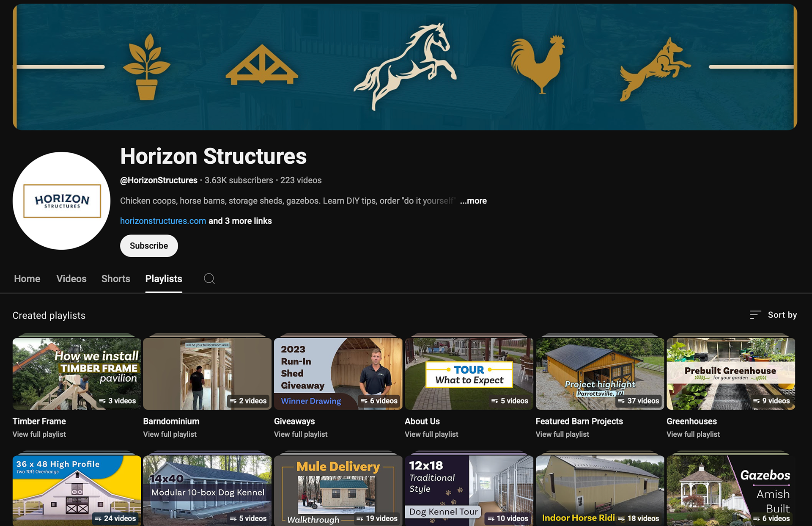
Task: Click the Gazebos Amish Built thumbnail
Action: pyautogui.click(x=730, y=490)
